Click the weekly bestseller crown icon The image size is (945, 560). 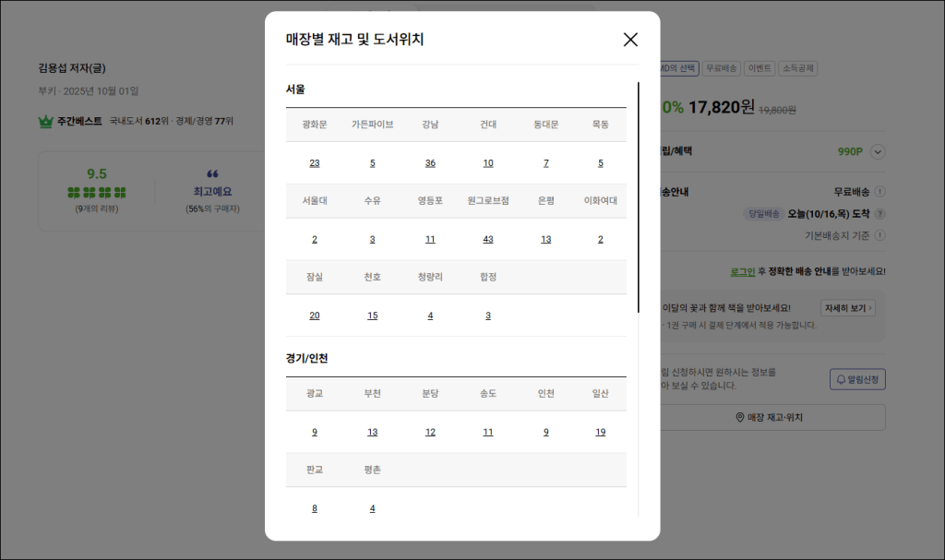point(45,121)
